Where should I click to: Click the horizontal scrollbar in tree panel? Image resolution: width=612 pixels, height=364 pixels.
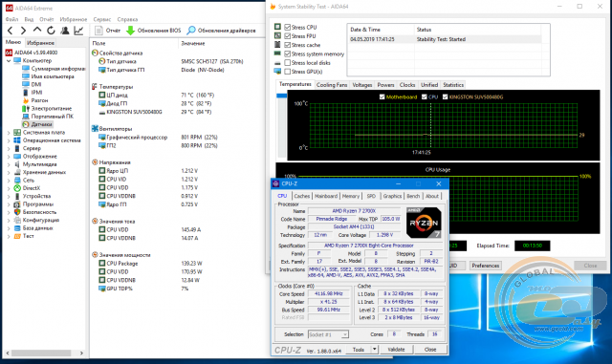[41, 353]
